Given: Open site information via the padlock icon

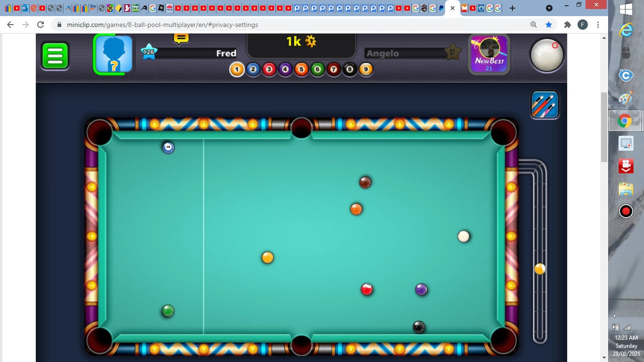Looking at the screenshot, I should pos(59,24).
